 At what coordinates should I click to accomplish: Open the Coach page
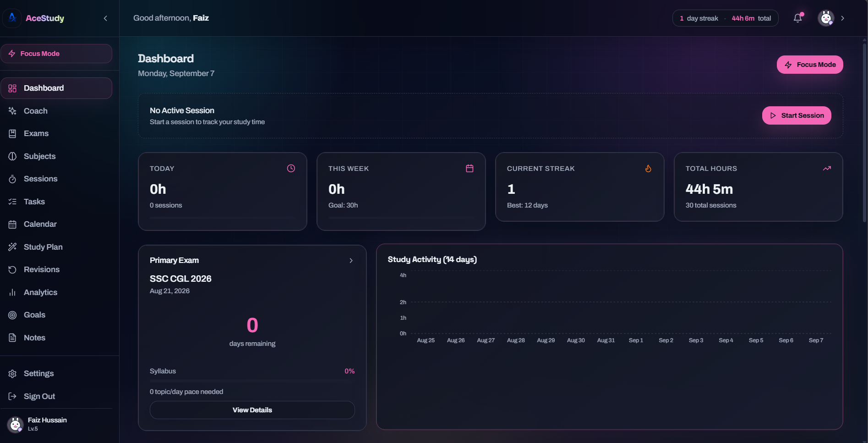pos(56,111)
